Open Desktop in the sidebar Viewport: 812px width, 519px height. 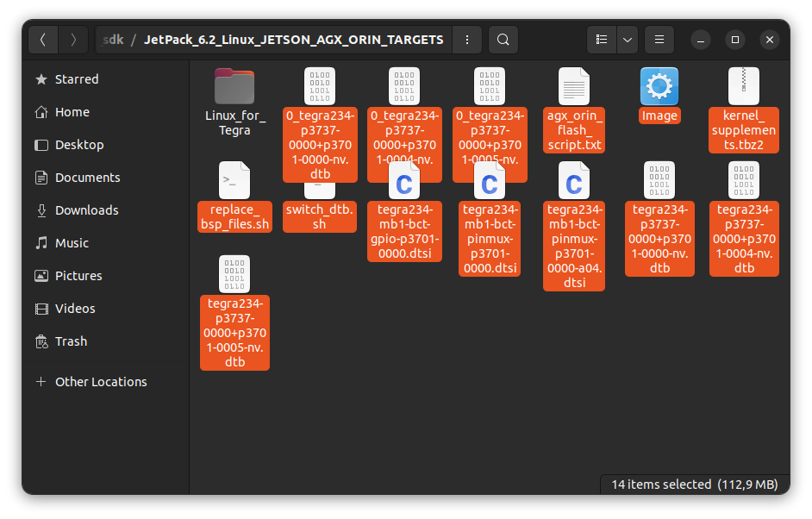[106, 145]
